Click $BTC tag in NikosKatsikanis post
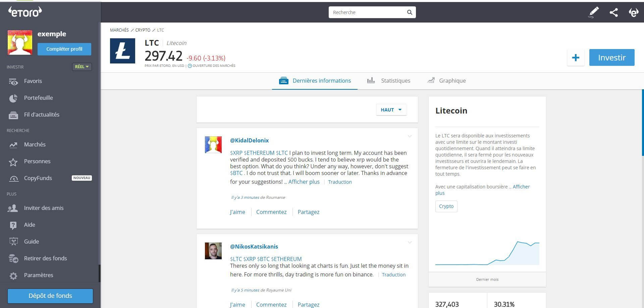644x308 pixels. (x=263, y=259)
